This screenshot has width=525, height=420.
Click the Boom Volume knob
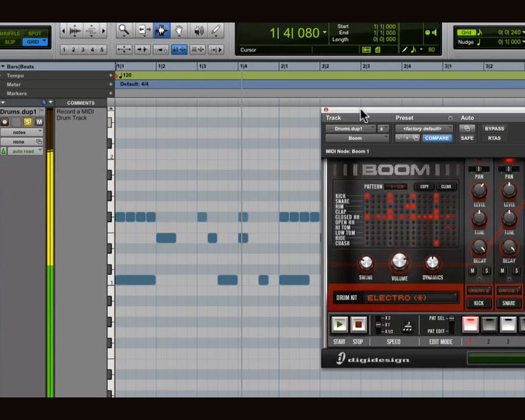[x=399, y=262]
